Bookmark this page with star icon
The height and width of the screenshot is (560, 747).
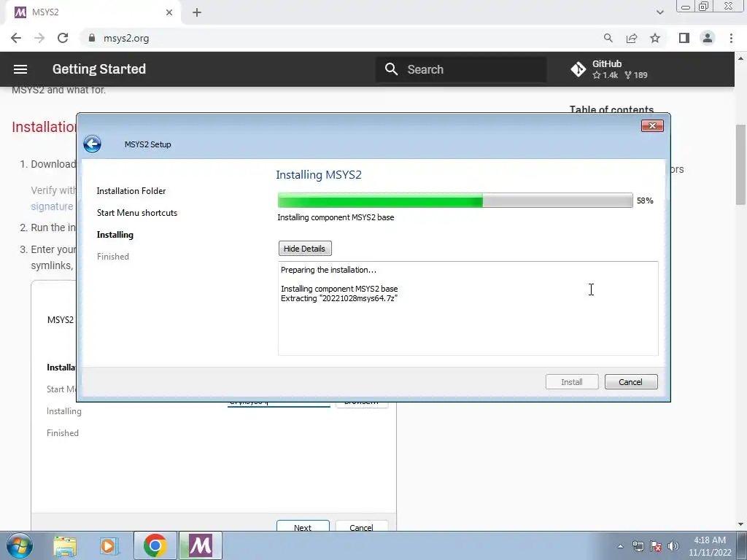[655, 38]
